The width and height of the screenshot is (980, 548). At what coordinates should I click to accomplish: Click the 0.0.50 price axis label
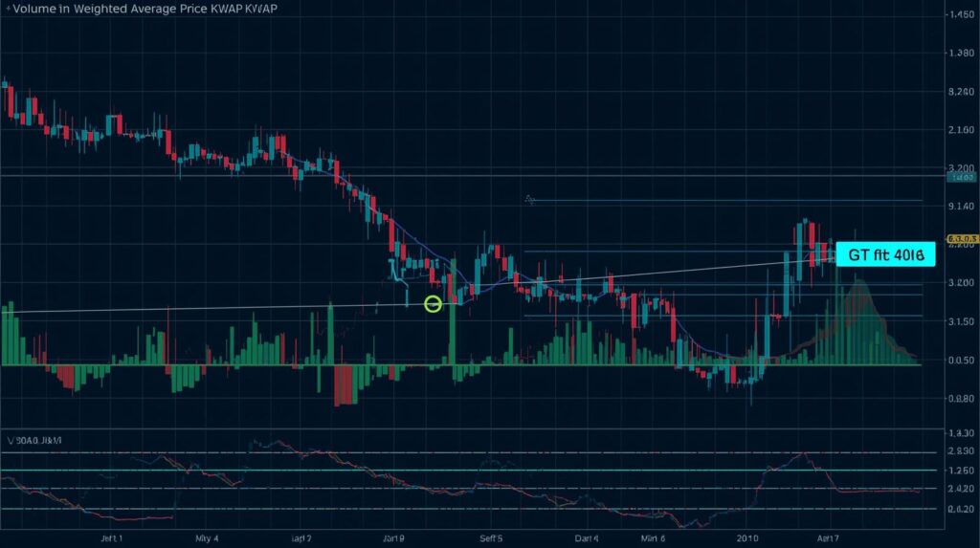[x=961, y=360]
